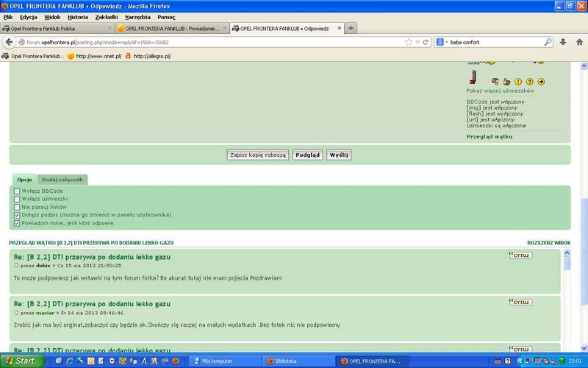Bookmark this page with the star icon
The image size is (588, 368).
coord(408,42)
